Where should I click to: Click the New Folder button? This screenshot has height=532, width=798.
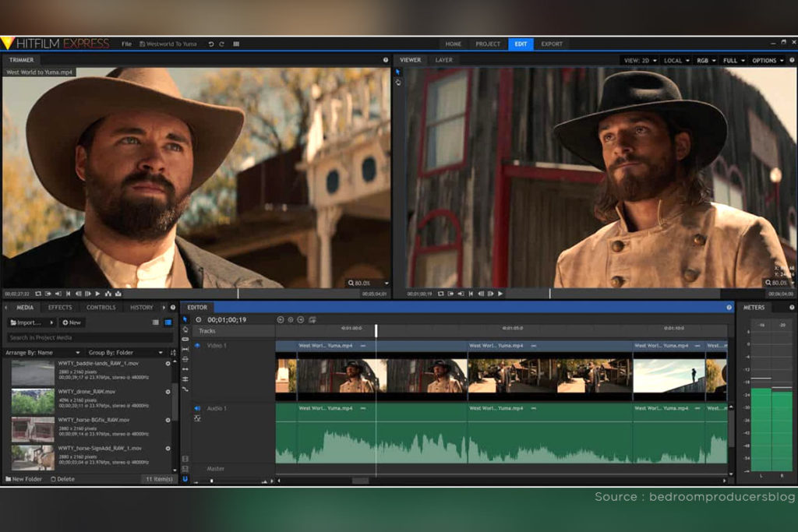[23, 479]
